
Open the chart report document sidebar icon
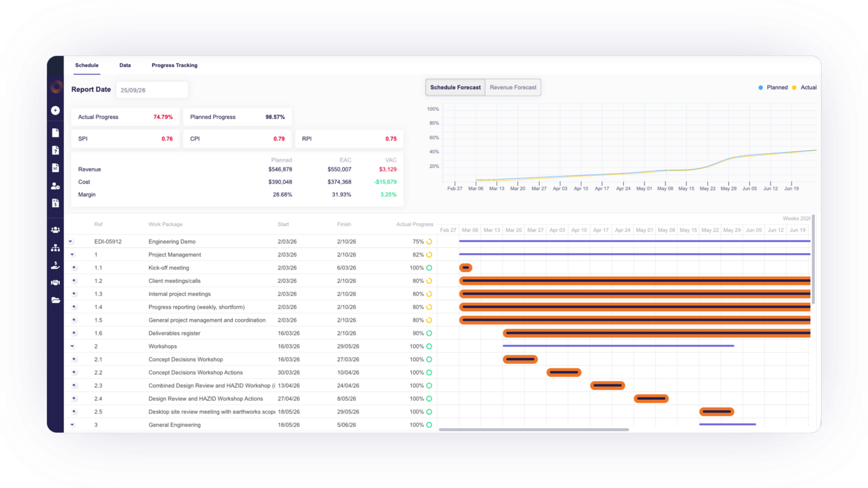point(55,168)
